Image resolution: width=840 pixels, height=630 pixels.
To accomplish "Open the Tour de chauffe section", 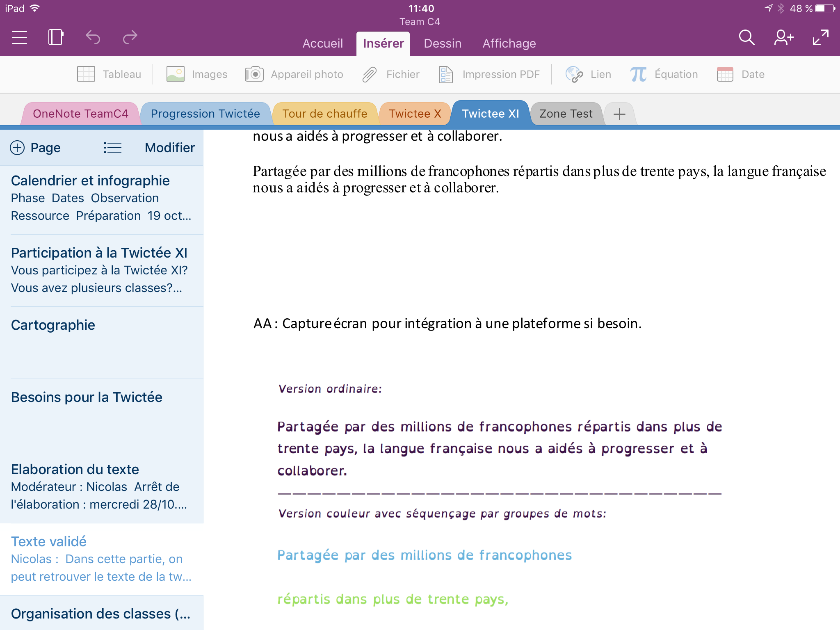I will tap(324, 114).
